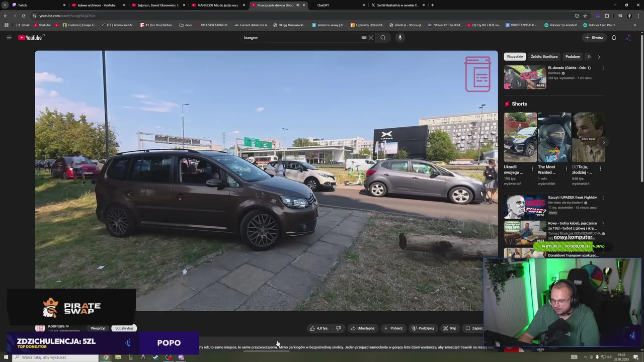Open EL.dorado (Giełda - Odc. 1) thumbnail
The width and height of the screenshot is (644, 362).
coord(525,77)
